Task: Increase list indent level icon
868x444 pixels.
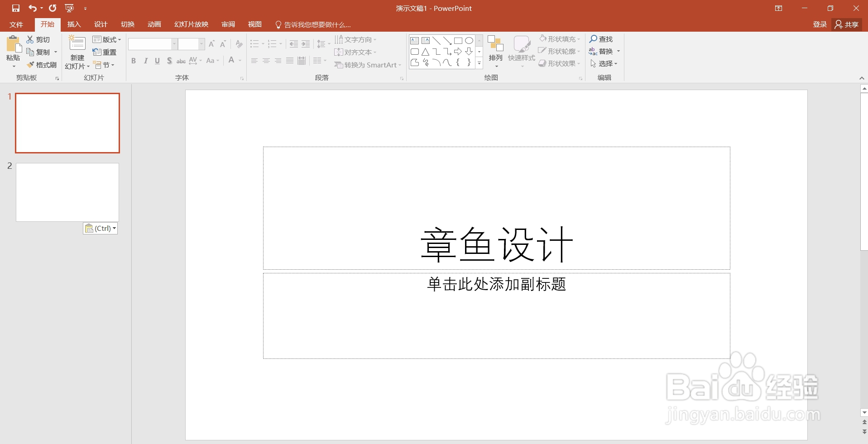Action: point(306,44)
